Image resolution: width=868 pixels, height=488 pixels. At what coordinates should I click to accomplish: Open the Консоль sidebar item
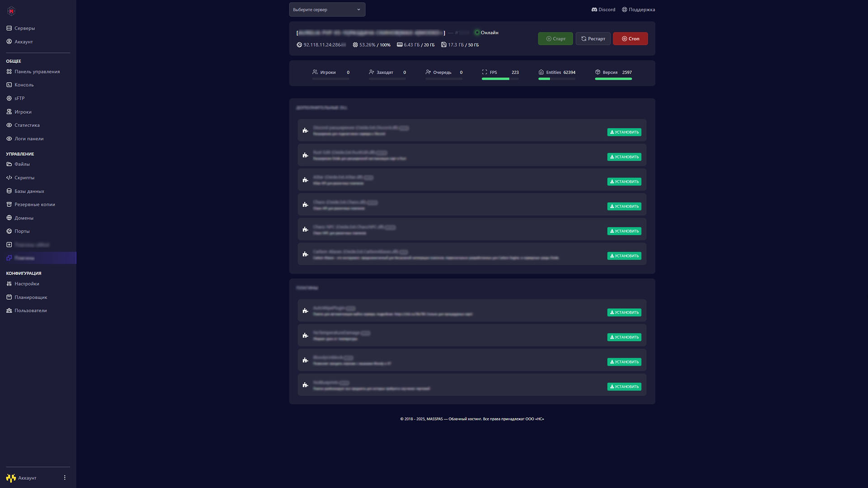[24, 85]
